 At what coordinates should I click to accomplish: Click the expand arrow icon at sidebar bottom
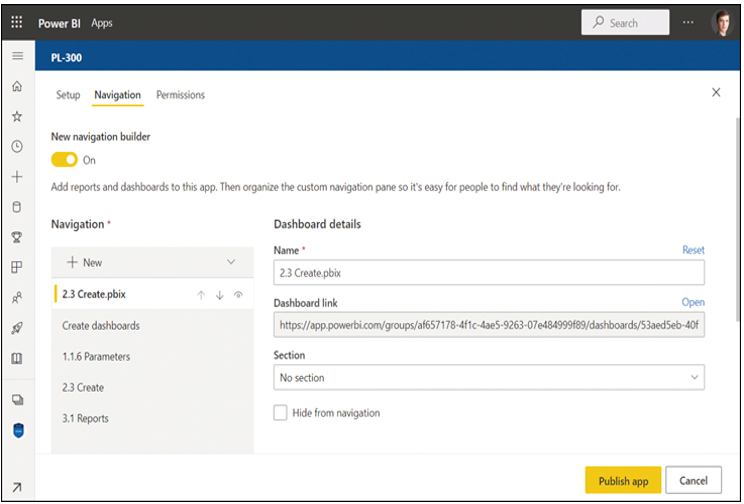[17, 487]
